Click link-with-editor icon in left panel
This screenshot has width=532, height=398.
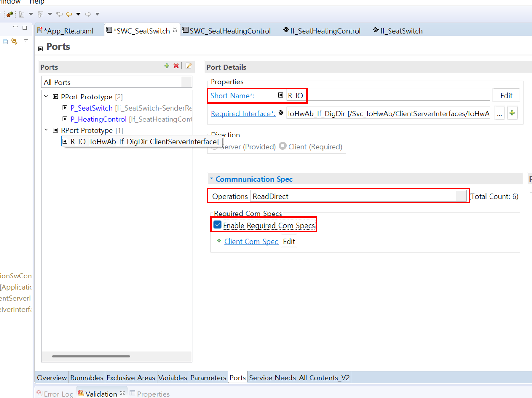click(14, 41)
